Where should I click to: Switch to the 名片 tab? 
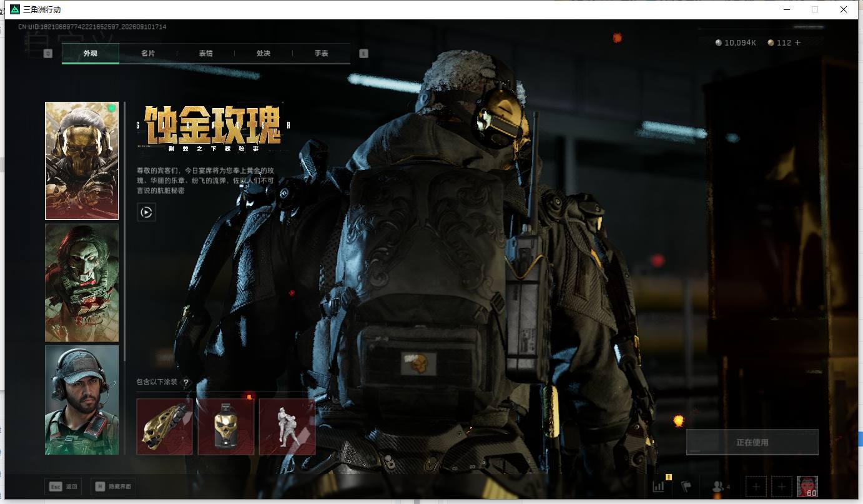tap(148, 54)
